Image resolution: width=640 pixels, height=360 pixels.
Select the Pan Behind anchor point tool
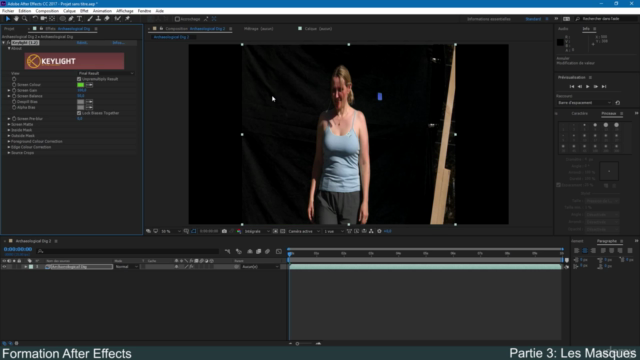point(52,19)
